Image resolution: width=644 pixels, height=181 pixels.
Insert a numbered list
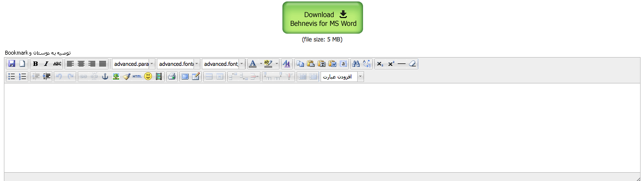[x=22, y=77]
